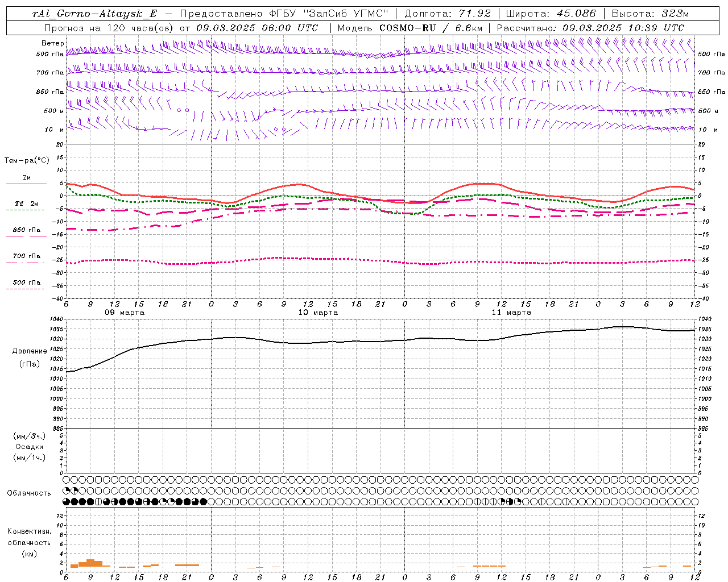Viewport: 728px width, 582px height.
Task: Click the station name rAl_Gorno-Altaysk_E
Action: tap(95, 14)
